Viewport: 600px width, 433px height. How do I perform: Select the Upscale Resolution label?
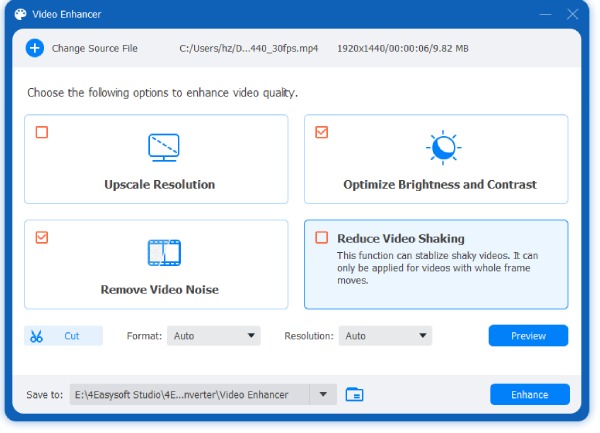[159, 184]
